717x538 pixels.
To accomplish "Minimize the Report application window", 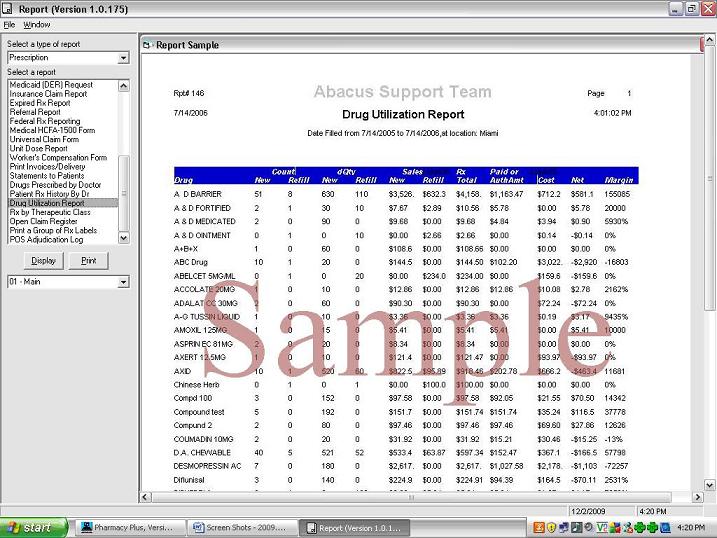I will [676, 9].
